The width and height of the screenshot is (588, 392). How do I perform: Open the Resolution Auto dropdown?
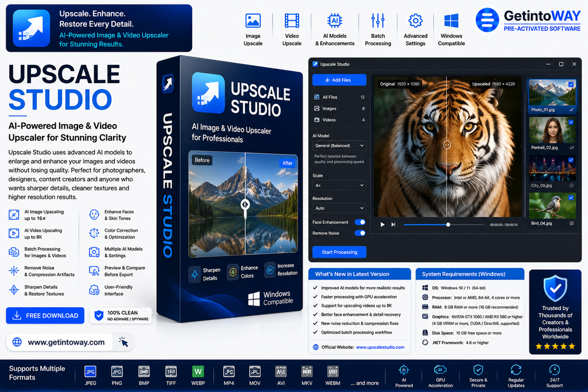pyautogui.click(x=339, y=208)
